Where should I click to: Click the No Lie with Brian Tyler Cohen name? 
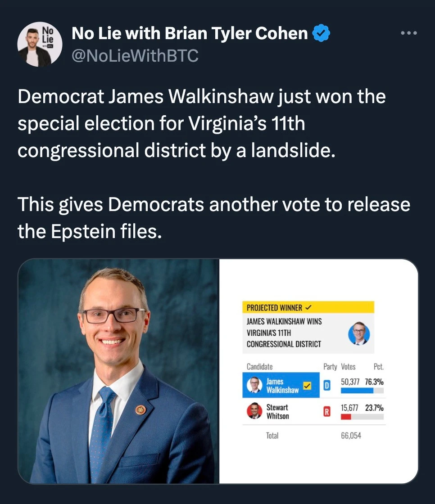[x=190, y=33]
